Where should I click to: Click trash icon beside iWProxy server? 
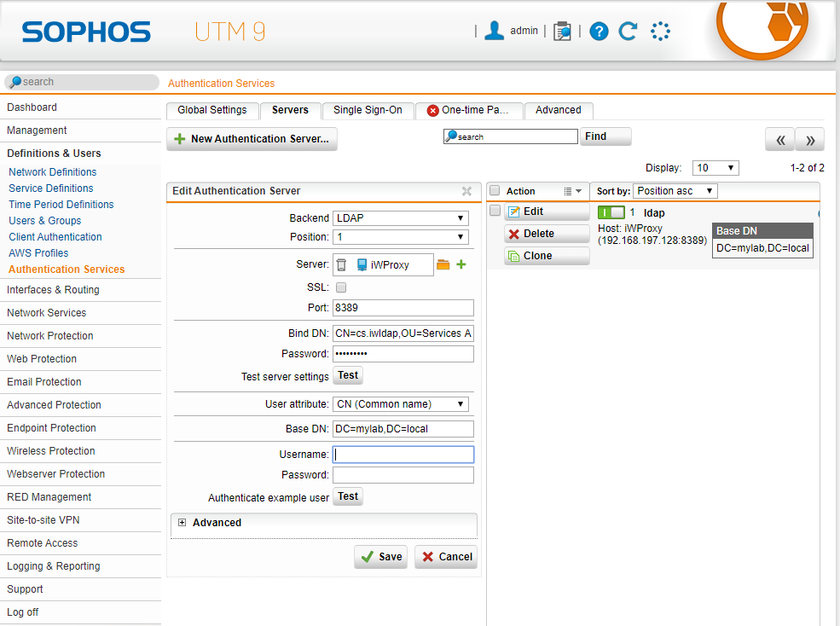click(341, 265)
